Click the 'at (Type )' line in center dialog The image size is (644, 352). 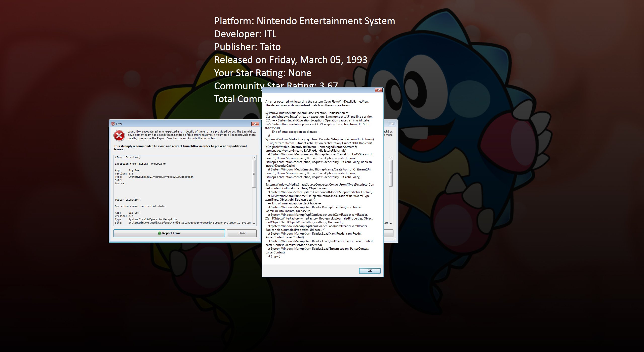pos(274,256)
